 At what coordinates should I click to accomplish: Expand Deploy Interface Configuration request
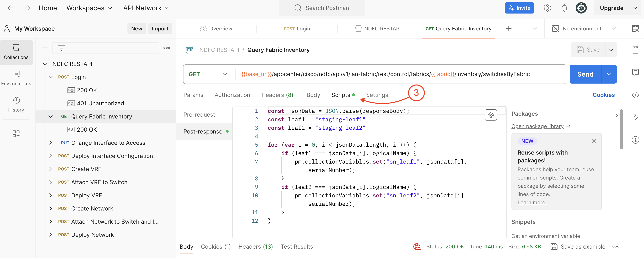pyautogui.click(x=51, y=156)
